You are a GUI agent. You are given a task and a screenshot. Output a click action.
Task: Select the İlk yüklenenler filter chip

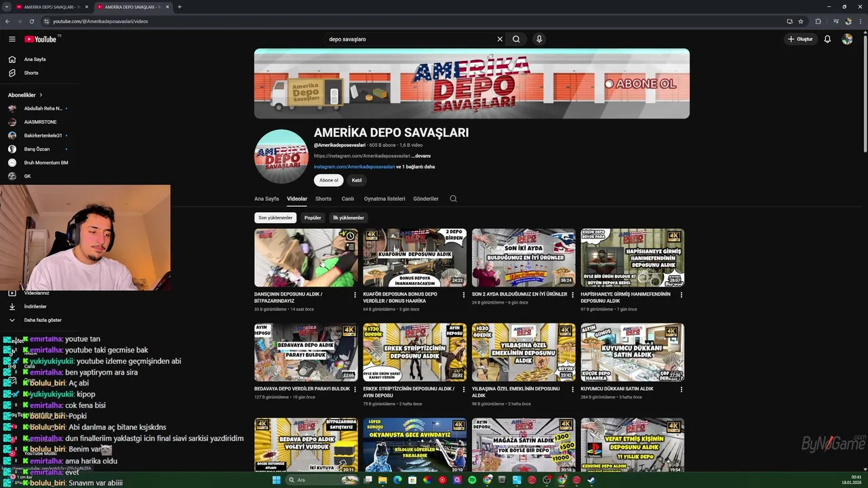point(349,218)
